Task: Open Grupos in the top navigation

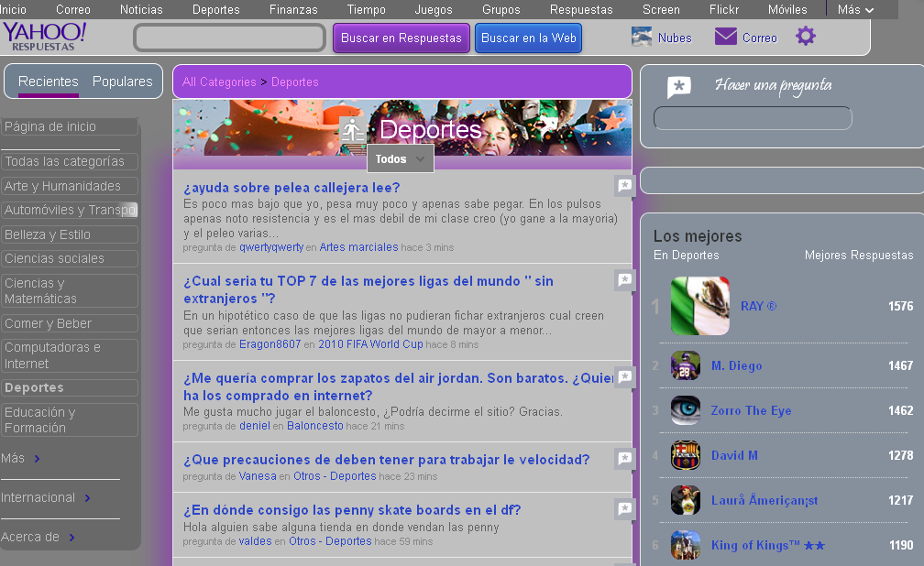Action: (x=501, y=9)
